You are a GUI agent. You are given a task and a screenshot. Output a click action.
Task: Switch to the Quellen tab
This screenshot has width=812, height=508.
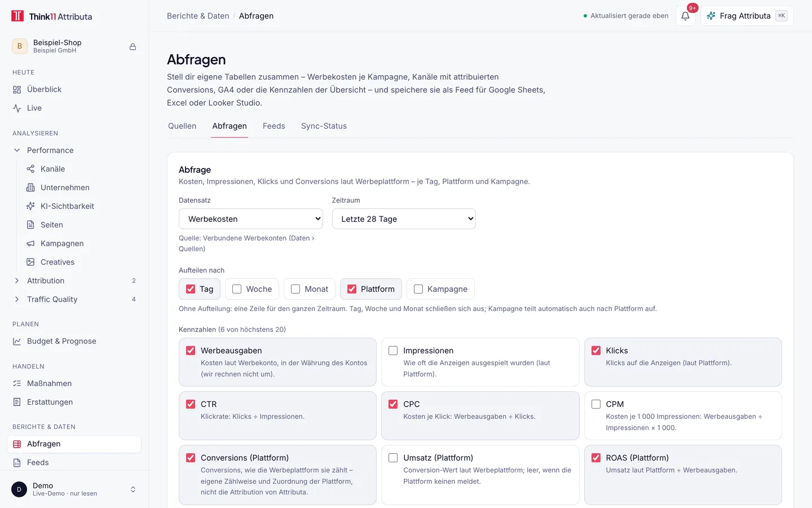182,126
